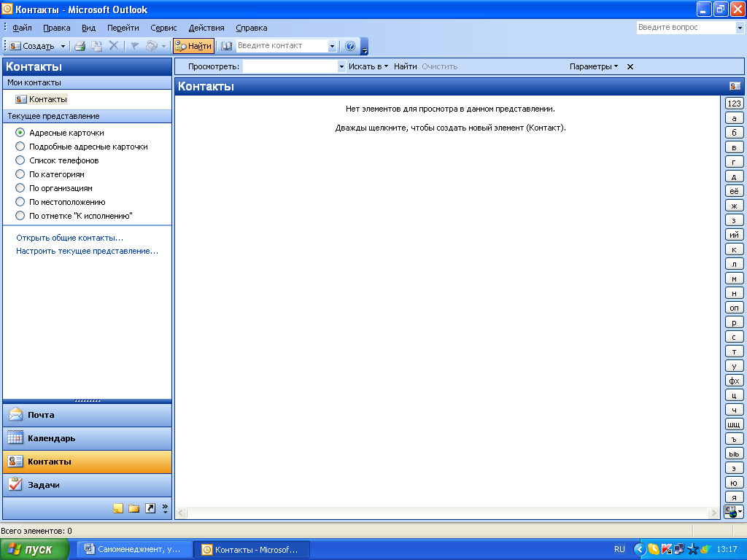Click the Просмотреть search input field
This screenshot has width=747, height=560.
pyautogui.click(x=290, y=66)
